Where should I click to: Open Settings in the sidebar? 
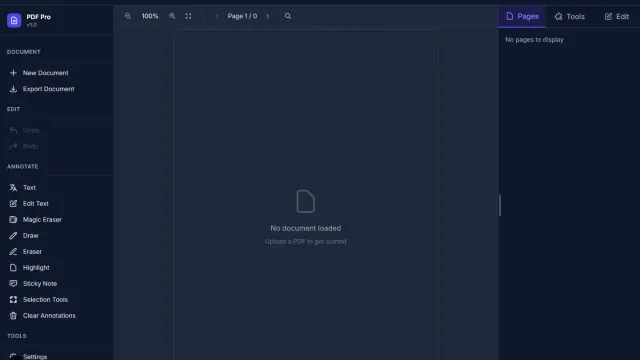57,356
